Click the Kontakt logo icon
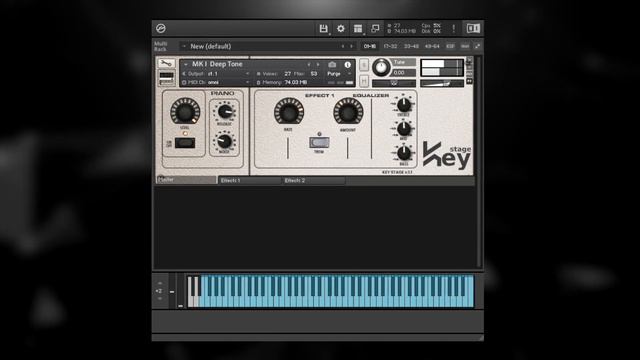 pyautogui.click(x=161, y=29)
